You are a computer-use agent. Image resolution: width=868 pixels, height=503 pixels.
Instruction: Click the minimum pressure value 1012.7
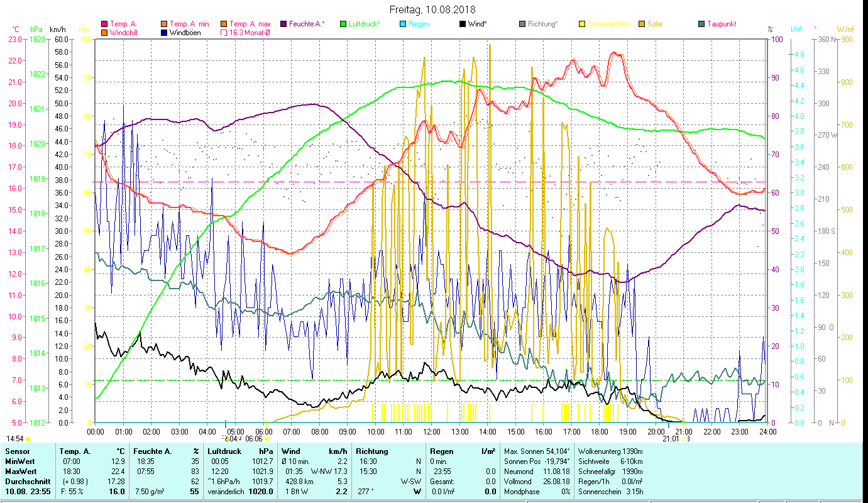pyautogui.click(x=261, y=462)
